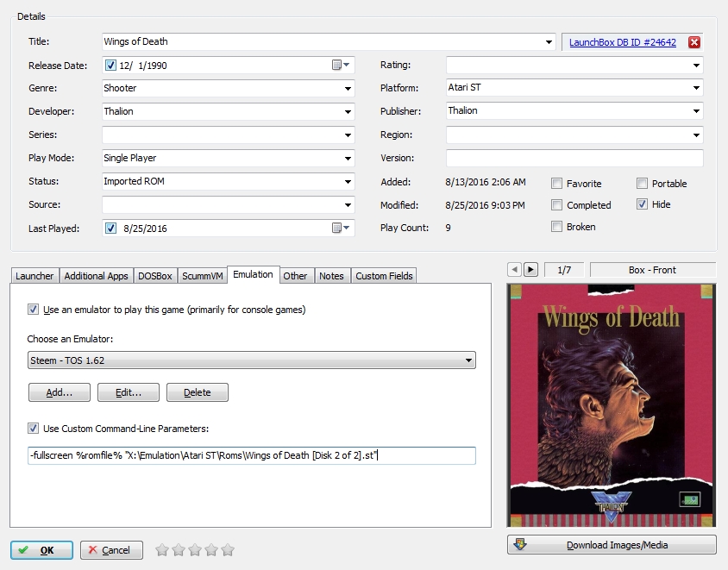Open the Platform dropdown showing Atari ST
This screenshot has width=728, height=570.
click(x=696, y=88)
